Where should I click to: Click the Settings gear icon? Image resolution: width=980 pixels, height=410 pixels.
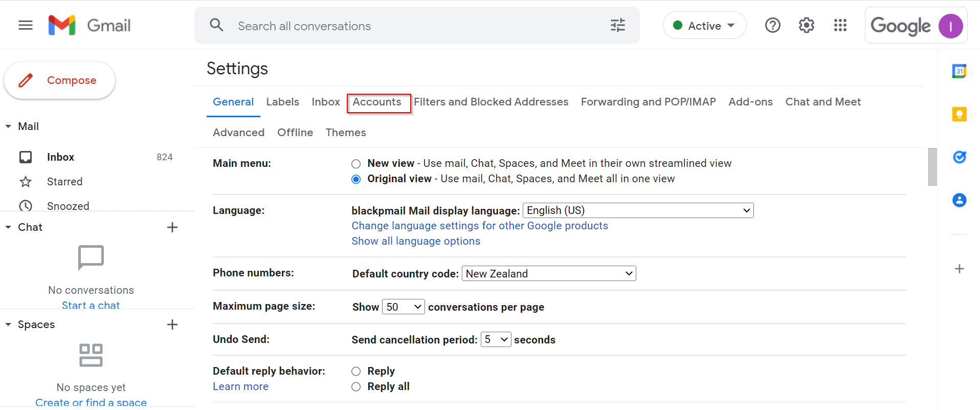point(806,25)
